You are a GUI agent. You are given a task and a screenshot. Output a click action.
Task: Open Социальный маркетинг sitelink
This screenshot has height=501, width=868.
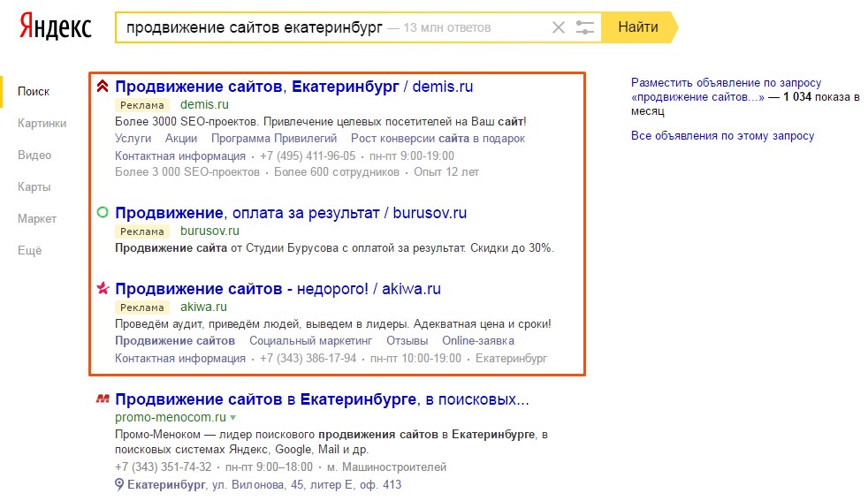click(x=310, y=341)
